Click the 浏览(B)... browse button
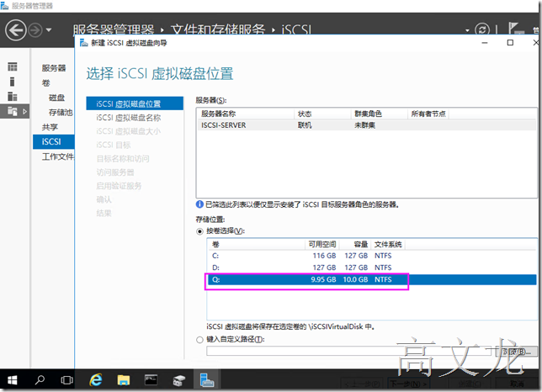Image resolution: width=542 pixels, height=392 pixels. pos(517,352)
